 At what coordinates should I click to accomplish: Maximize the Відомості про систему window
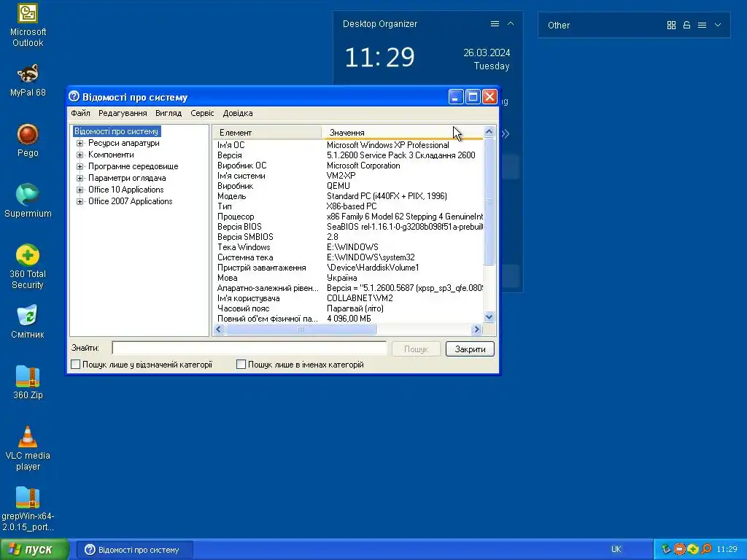click(x=473, y=97)
